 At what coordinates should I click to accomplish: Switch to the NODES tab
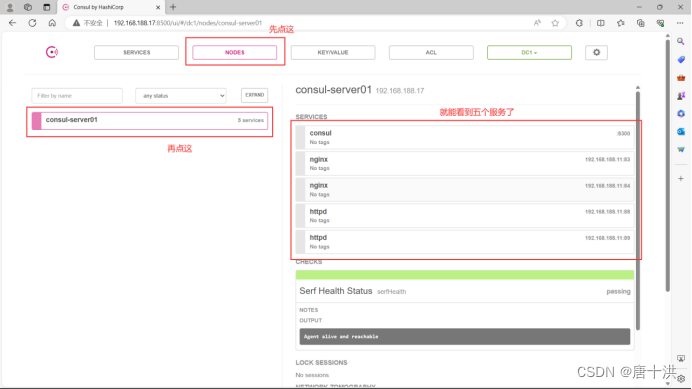(x=234, y=53)
